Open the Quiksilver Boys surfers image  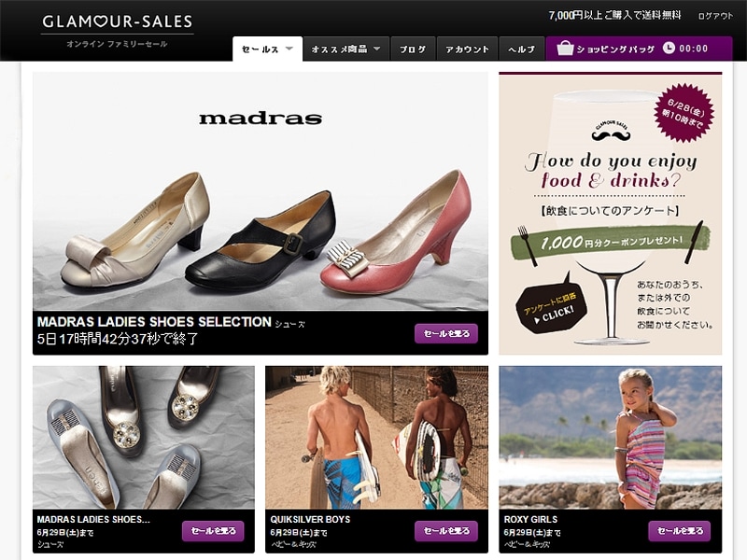376,437
